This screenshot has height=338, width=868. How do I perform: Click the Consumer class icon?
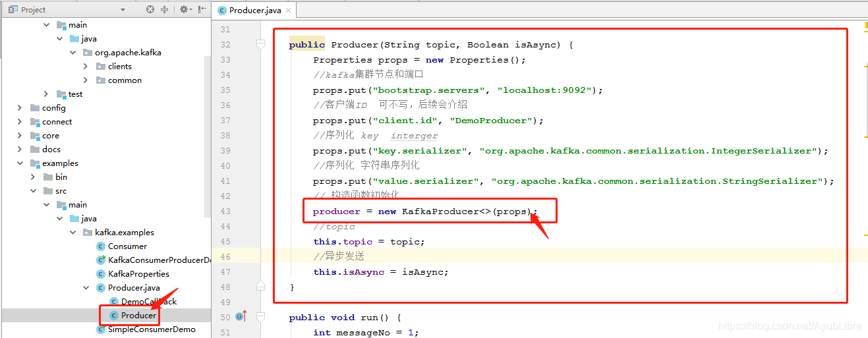(x=101, y=246)
